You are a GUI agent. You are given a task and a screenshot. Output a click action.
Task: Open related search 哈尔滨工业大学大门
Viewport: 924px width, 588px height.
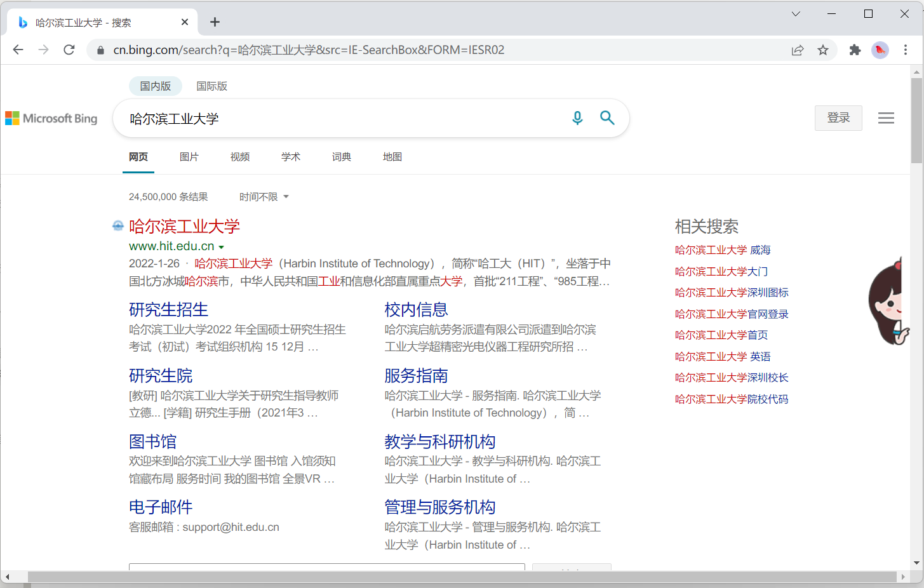tap(721, 272)
